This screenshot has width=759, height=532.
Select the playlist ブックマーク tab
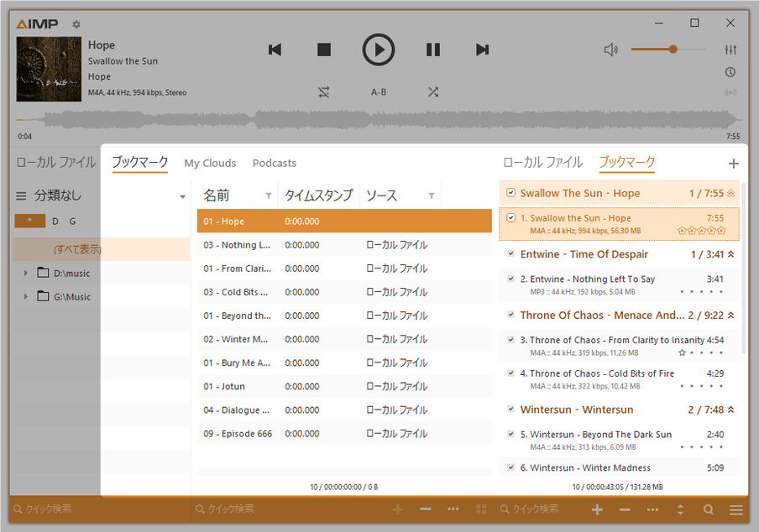click(627, 163)
